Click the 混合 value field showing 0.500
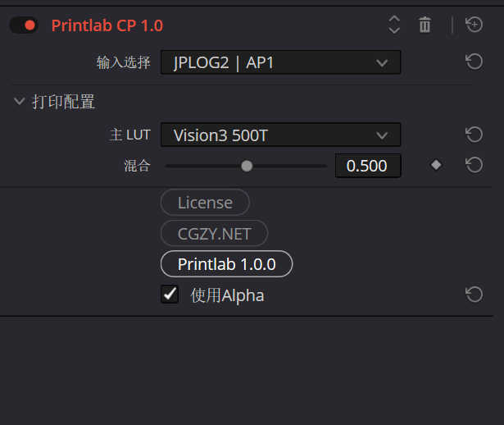Screen dimensions: 504x425 coord(367,166)
